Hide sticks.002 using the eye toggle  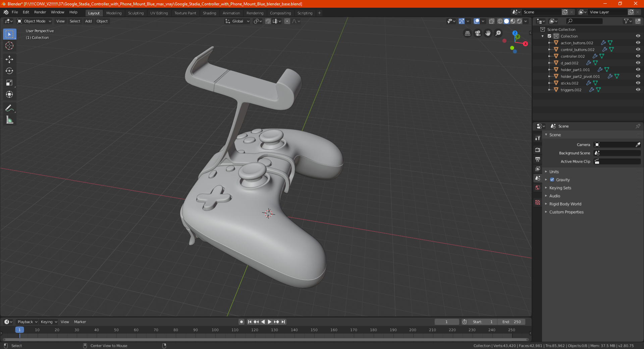[x=638, y=83]
